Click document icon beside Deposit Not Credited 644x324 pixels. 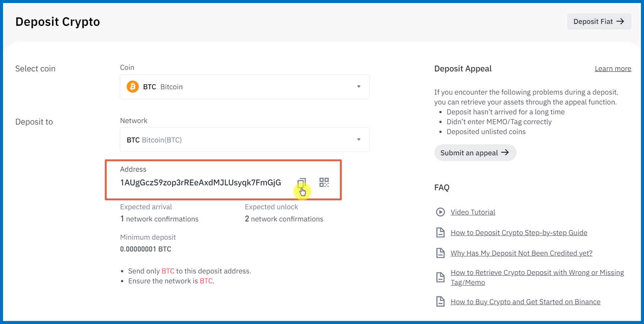coord(440,253)
